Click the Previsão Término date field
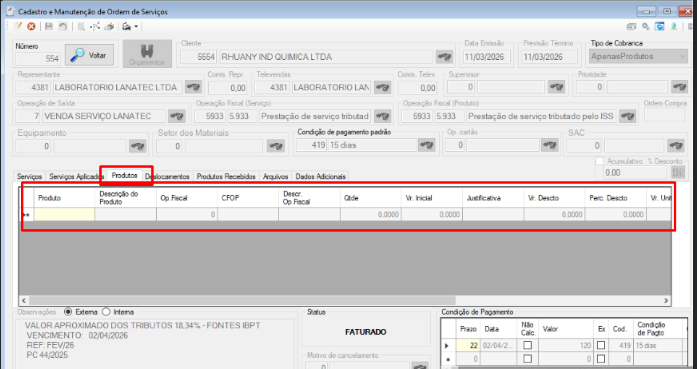This screenshot has width=697, height=369. pos(549,57)
